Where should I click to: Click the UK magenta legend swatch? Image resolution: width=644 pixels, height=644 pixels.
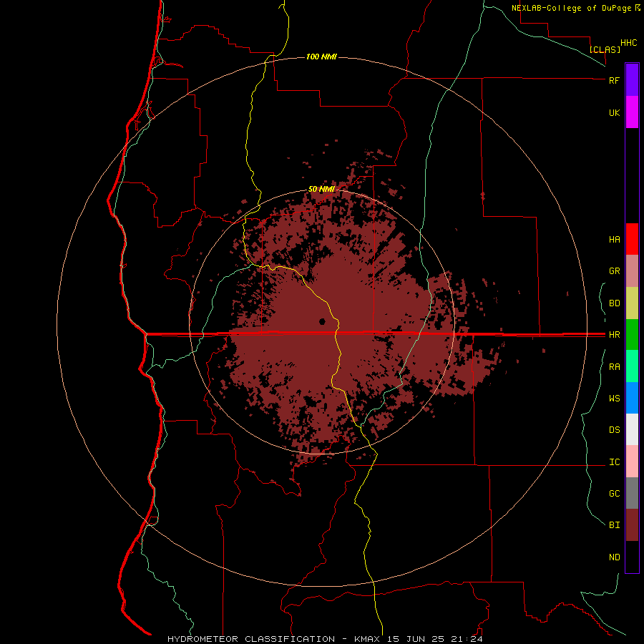click(x=632, y=112)
